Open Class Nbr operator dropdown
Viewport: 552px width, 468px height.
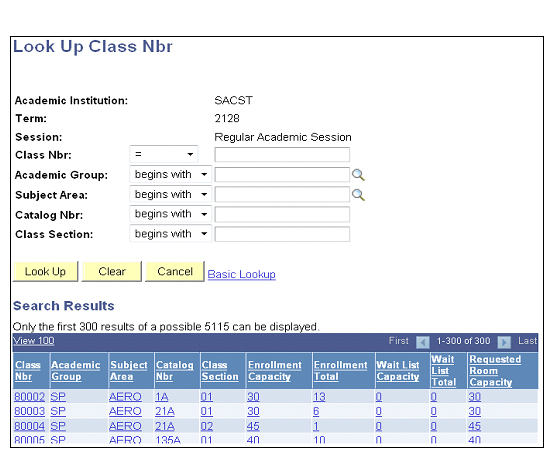(164, 154)
